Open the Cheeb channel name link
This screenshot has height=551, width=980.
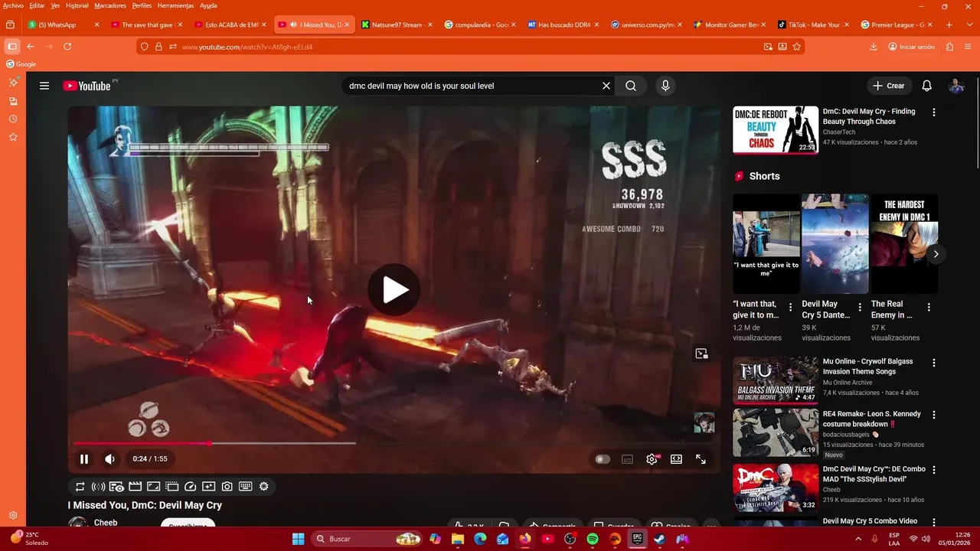click(106, 523)
